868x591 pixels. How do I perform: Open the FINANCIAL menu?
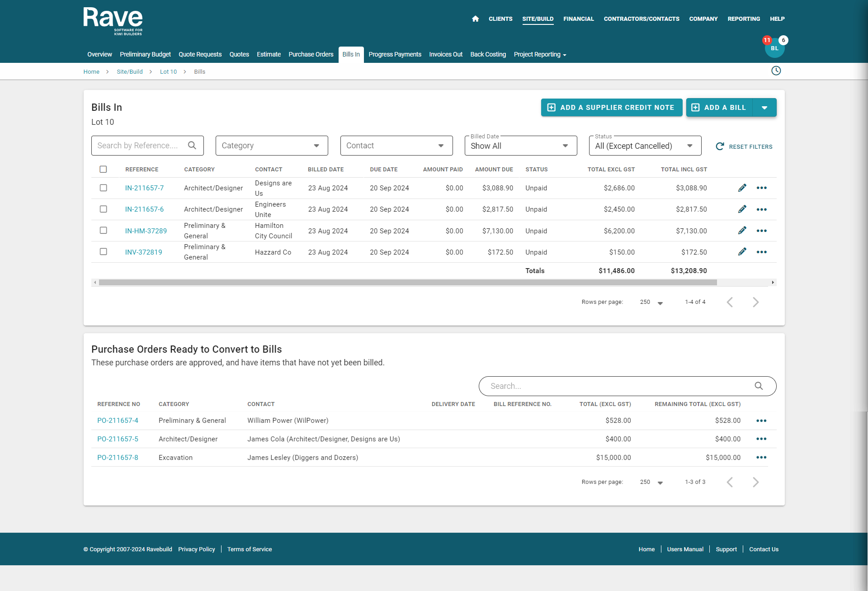click(578, 19)
